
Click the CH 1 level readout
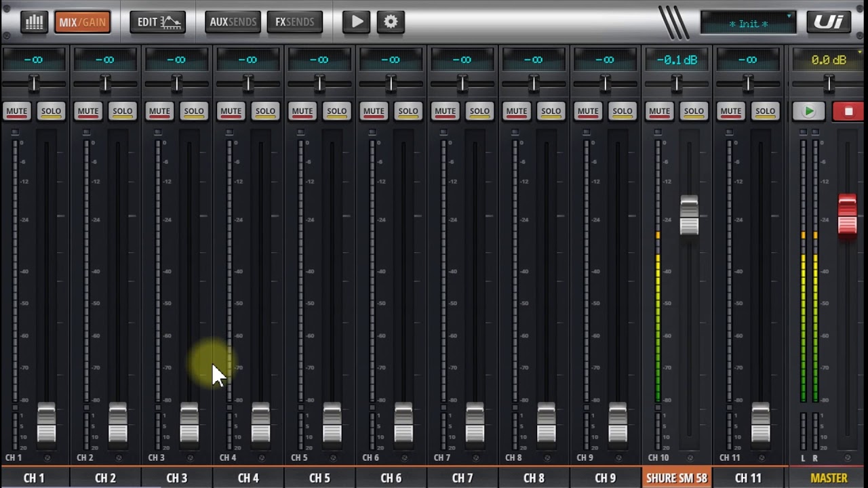[34, 60]
